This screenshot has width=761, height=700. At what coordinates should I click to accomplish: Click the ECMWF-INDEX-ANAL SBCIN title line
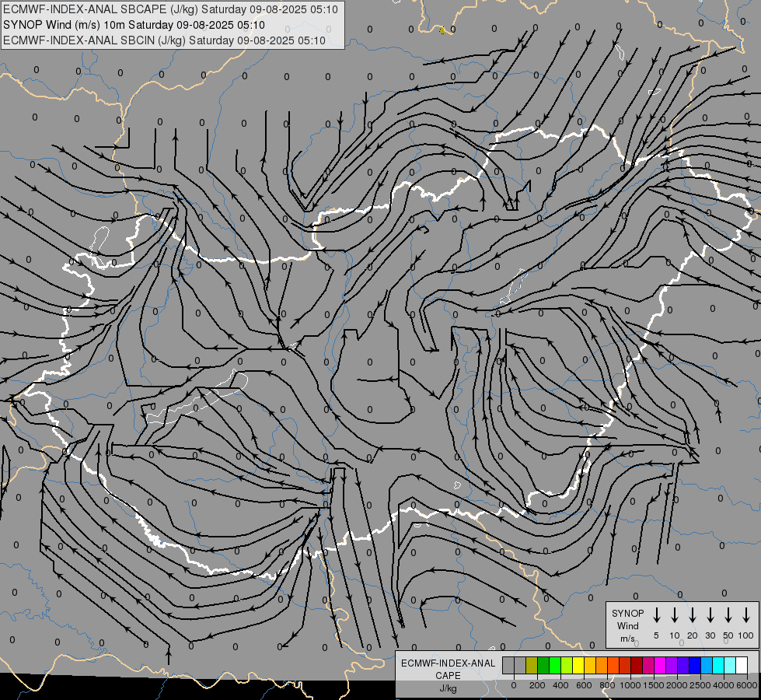tap(164, 40)
